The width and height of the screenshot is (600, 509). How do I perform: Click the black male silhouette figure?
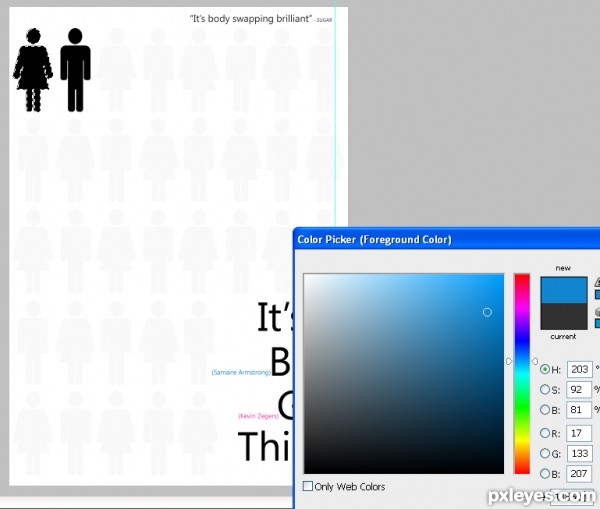(x=75, y=70)
